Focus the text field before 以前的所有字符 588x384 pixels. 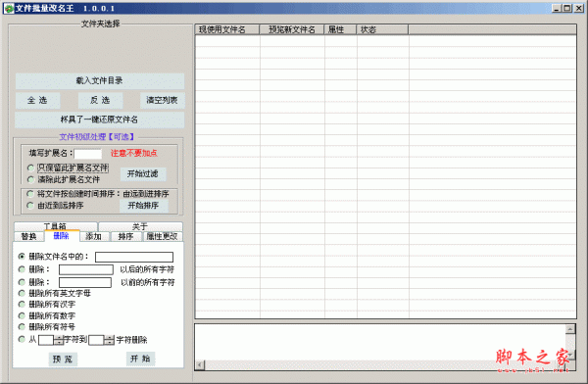[85, 282]
